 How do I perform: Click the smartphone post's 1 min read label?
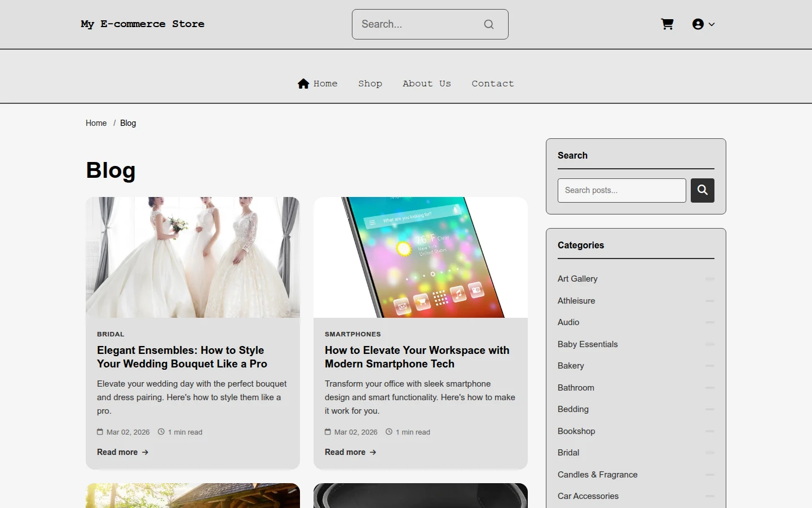[408, 432]
